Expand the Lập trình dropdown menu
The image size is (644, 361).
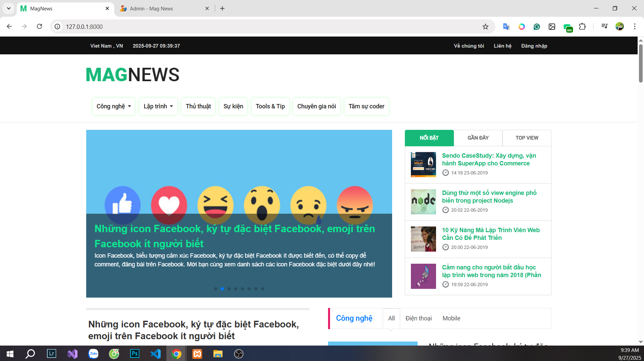pos(158,106)
